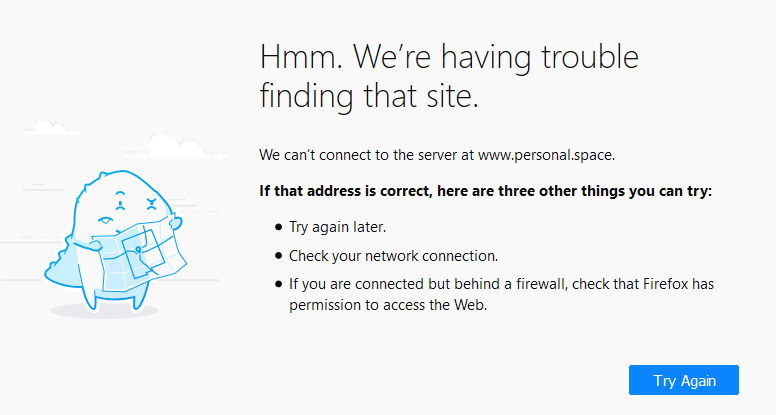776x415 pixels.
Task: Click the bullet dot beside the firewall tip
Action: coord(279,285)
